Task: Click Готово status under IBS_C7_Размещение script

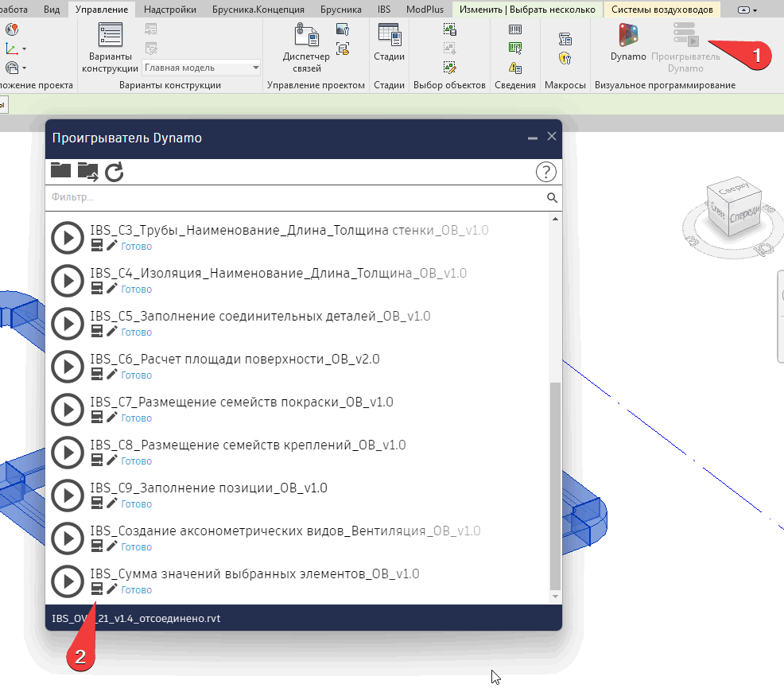Action: coord(137,418)
